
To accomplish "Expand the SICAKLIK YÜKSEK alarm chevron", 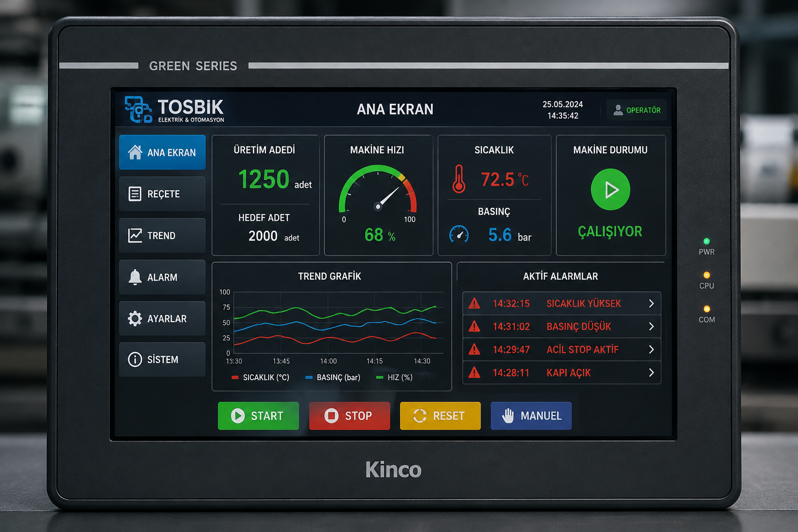I will [x=651, y=303].
